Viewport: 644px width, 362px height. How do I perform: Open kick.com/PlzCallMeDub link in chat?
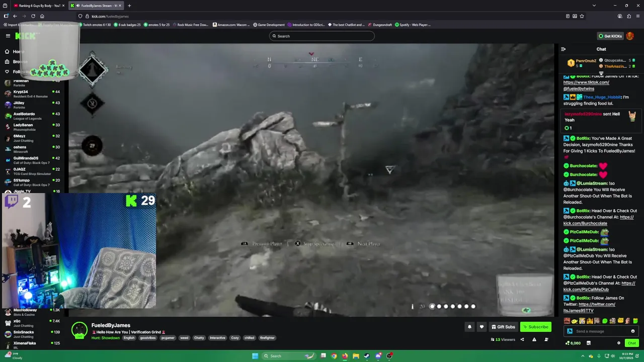pyautogui.click(x=599, y=286)
